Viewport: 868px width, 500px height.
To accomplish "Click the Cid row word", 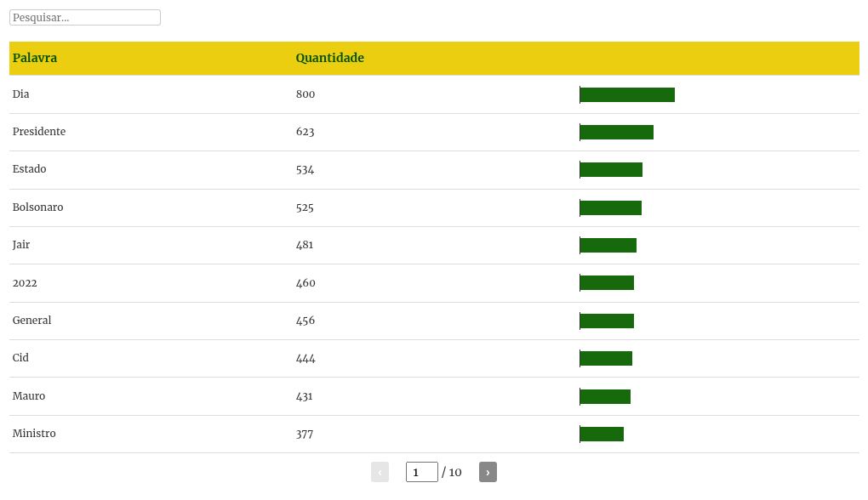I will pos(20,358).
